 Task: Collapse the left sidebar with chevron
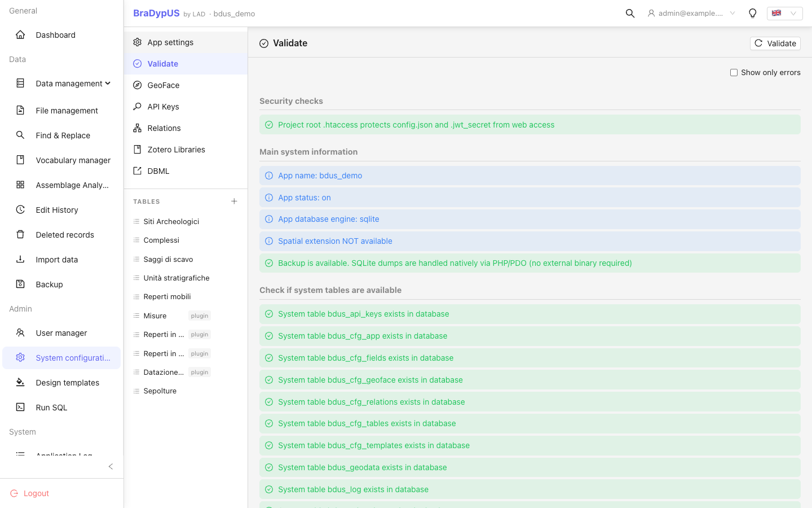click(111, 466)
